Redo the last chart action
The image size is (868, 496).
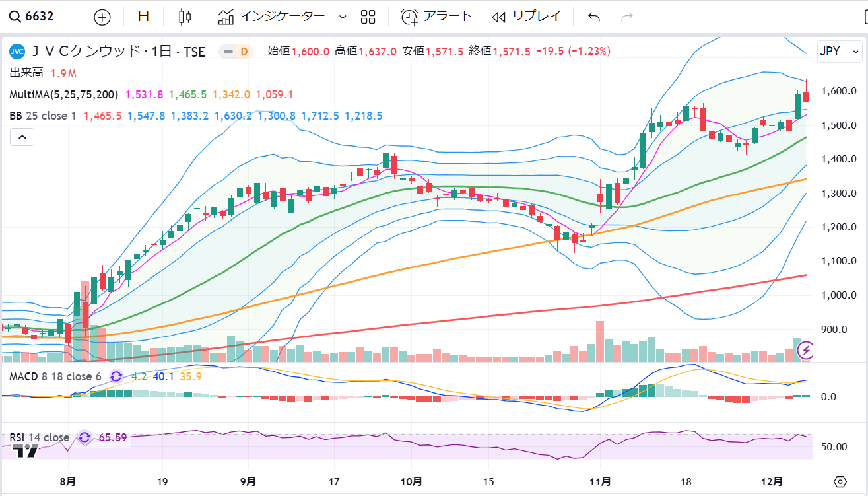(627, 17)
